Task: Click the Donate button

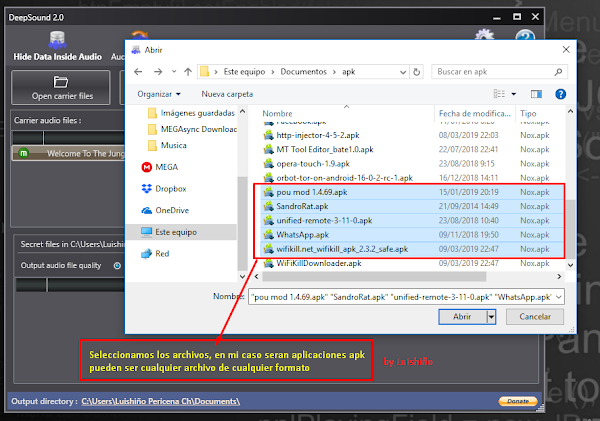Action: (518, 401)
